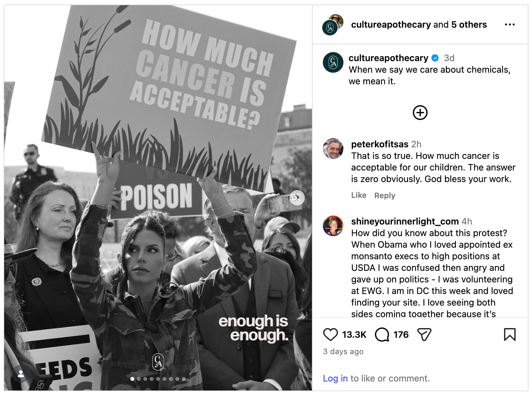Jump to second carousel dot
532x395 pixels.
(x=139, y=379)
